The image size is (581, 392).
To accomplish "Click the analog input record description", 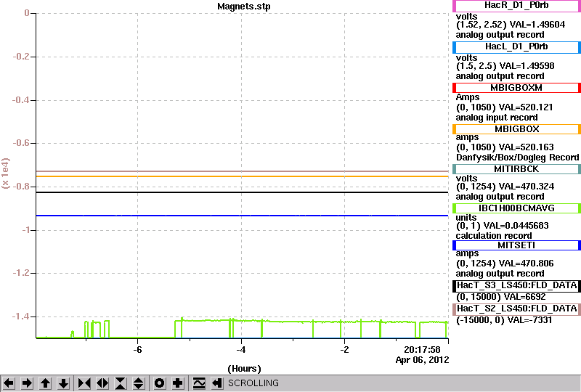I will click(x=497, y=118).
